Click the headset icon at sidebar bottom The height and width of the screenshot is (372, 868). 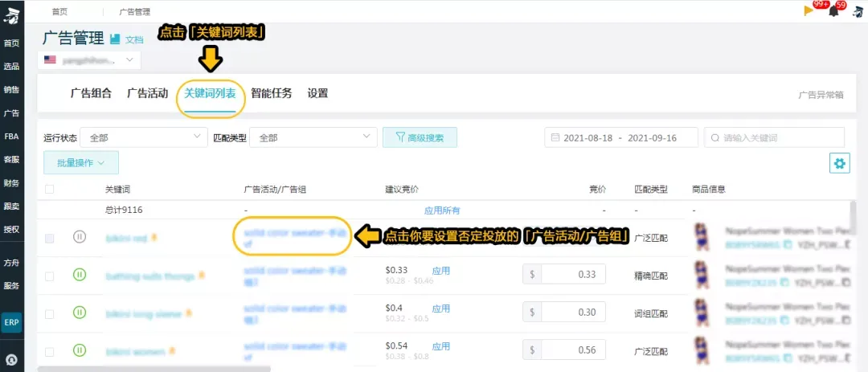coord(11,359)
